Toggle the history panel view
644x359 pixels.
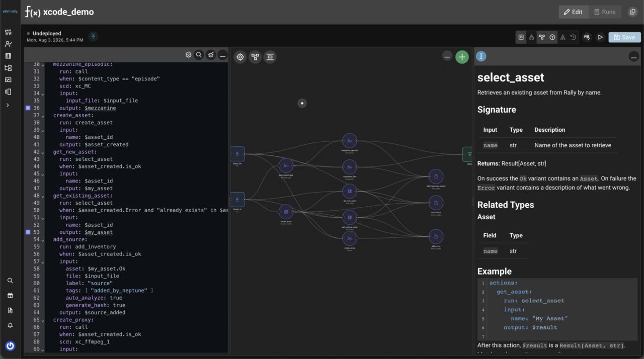tap(573, 37)
